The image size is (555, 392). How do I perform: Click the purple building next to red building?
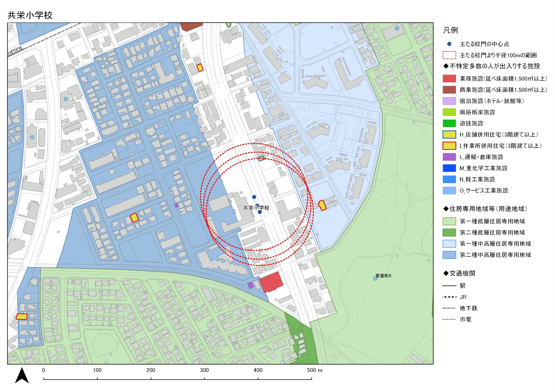coord(251,286)
